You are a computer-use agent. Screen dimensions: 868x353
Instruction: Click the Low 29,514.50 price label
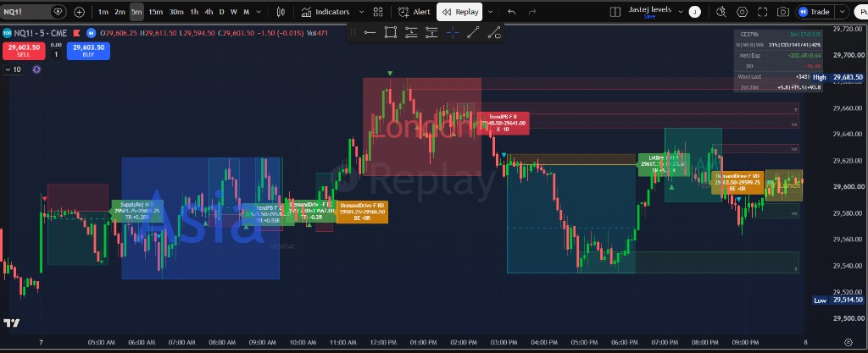tap(837, 300)
